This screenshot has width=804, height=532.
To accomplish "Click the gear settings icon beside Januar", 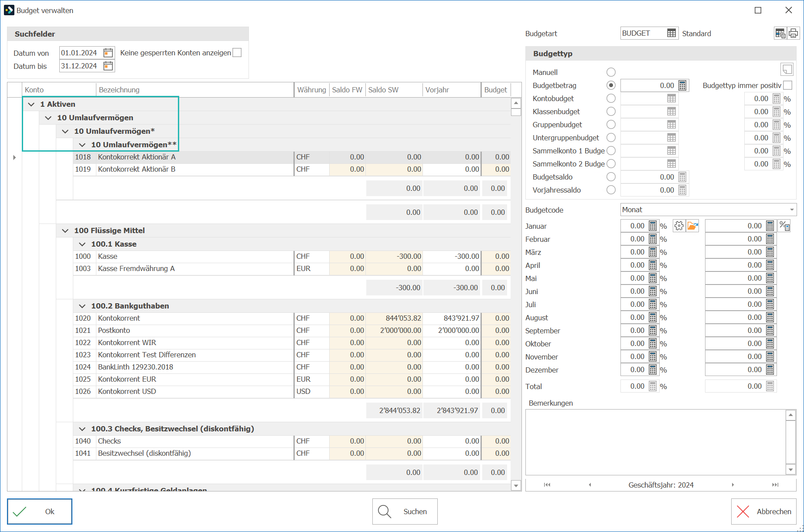I will [x=679, y=226].
